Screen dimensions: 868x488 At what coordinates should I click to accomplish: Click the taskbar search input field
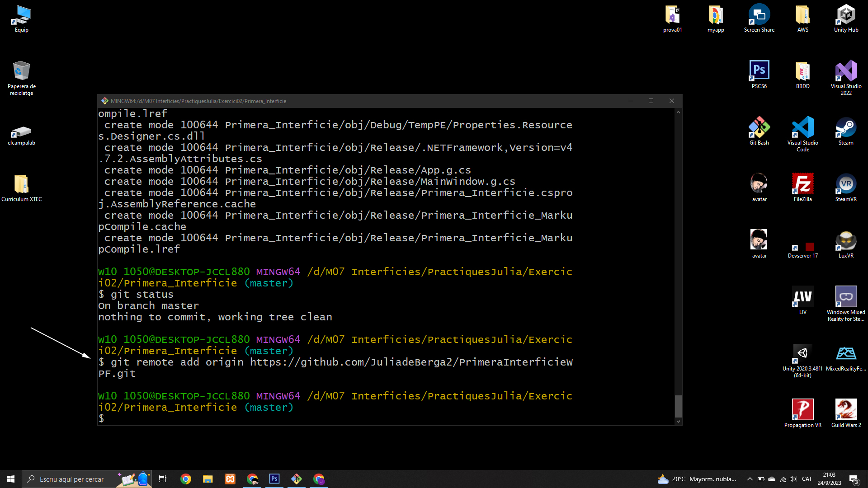[71, 479]
